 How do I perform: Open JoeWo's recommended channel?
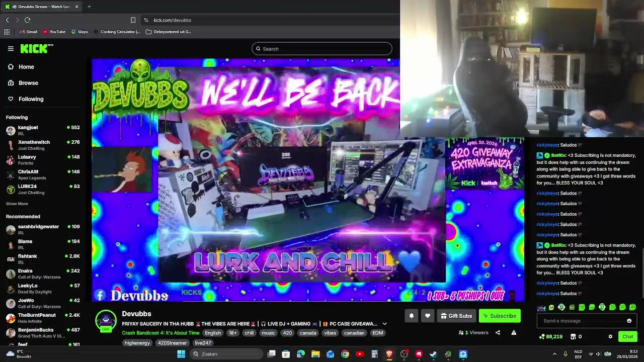[43, 303]
